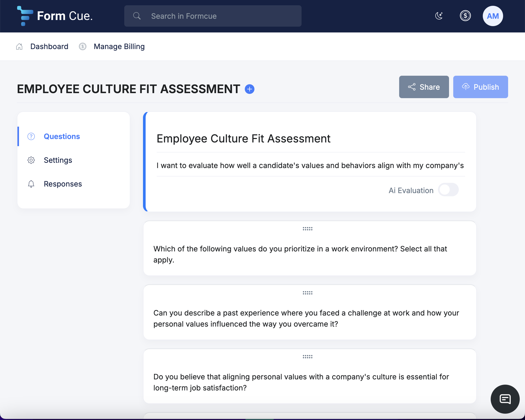Screen dimensions: 525x420
Task: Grab drag handle of values question
Action: tap(307, 229)
